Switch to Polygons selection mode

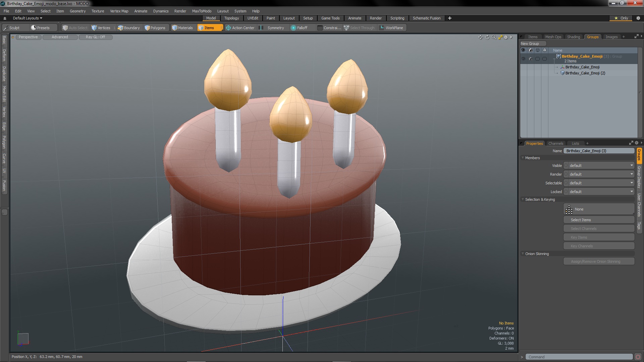[x=155, y=28]
